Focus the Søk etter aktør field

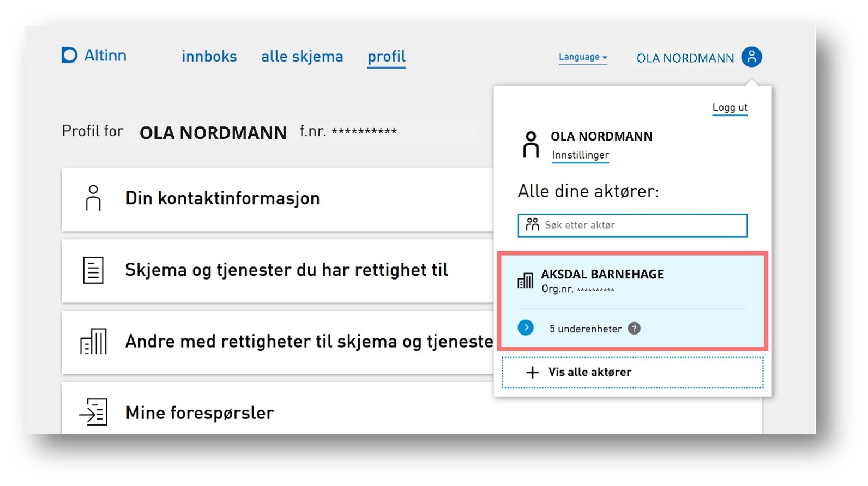point(632,226)
